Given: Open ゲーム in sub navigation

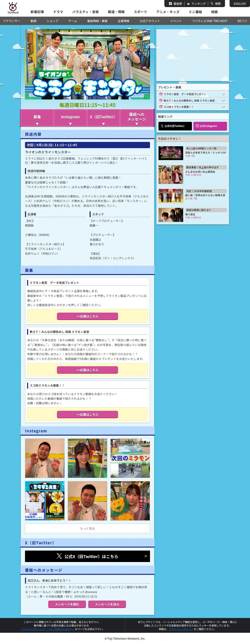Looking at the screenshot, I should point(72,21).
